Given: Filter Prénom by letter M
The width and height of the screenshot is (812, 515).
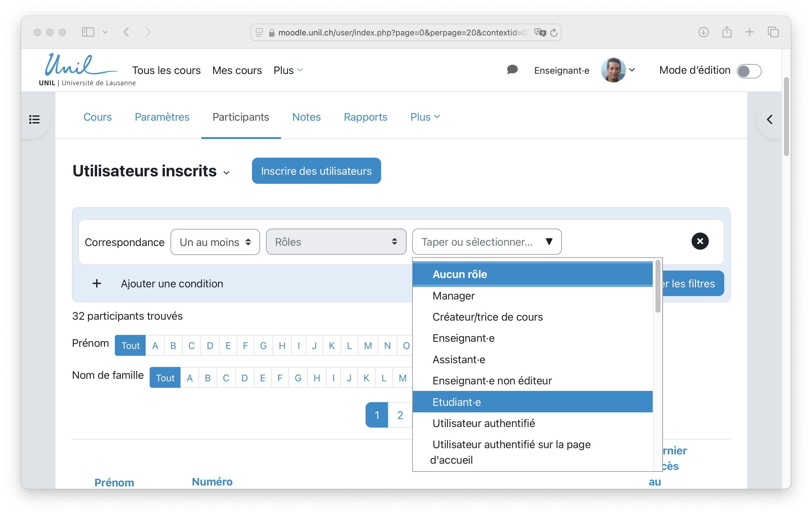Looking at the screenshot, I should 368,346.
